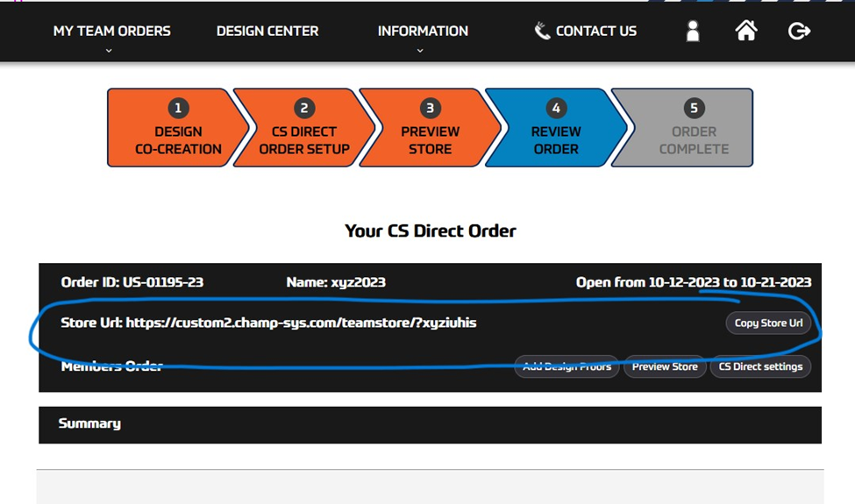Open the Design Center menu item
This screenshot has height=504, width=855.
(267, 31)
